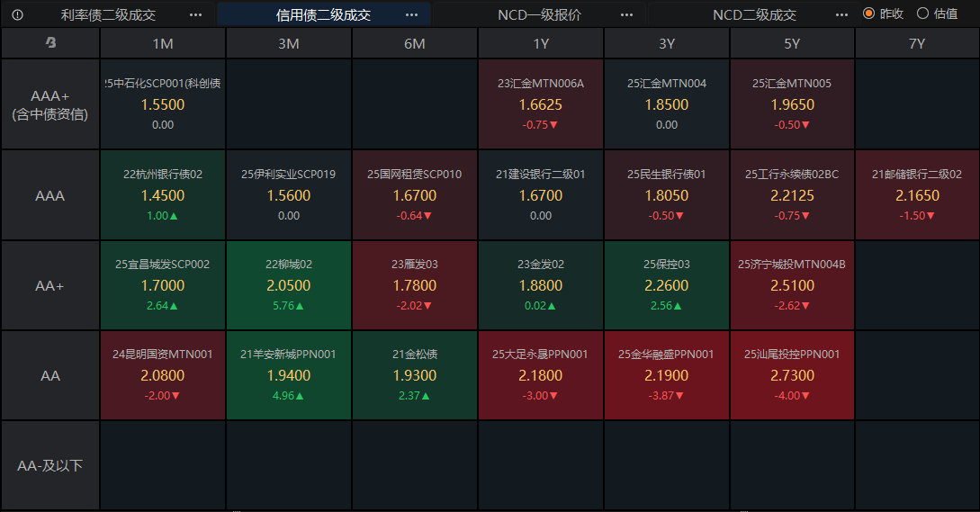Click the 3Y column header
980x512 pixels.
(x=666, y=43)
